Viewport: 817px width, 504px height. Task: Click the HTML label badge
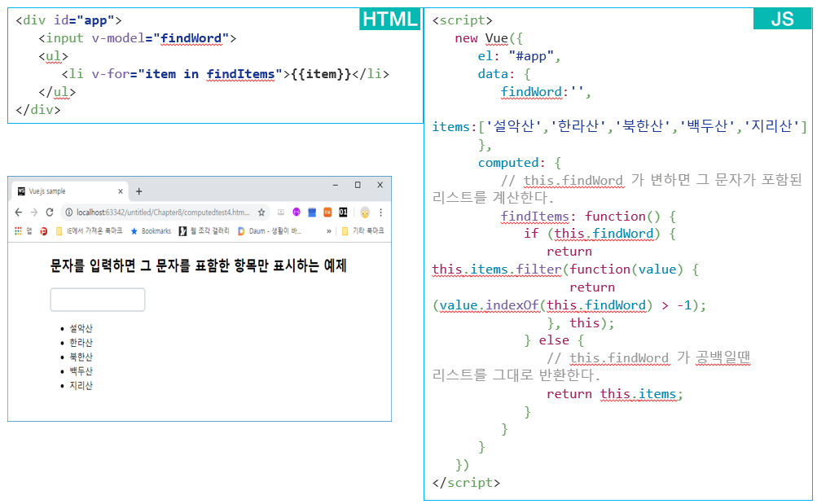390,19
